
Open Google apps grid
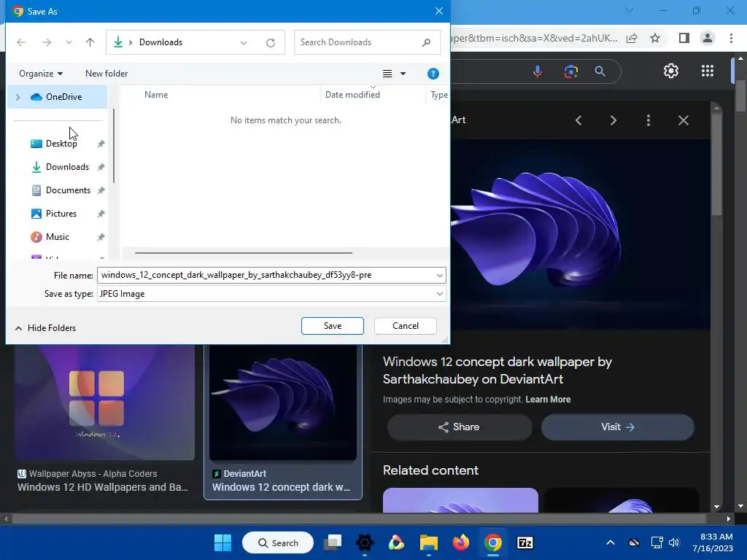tap(708, 71)
